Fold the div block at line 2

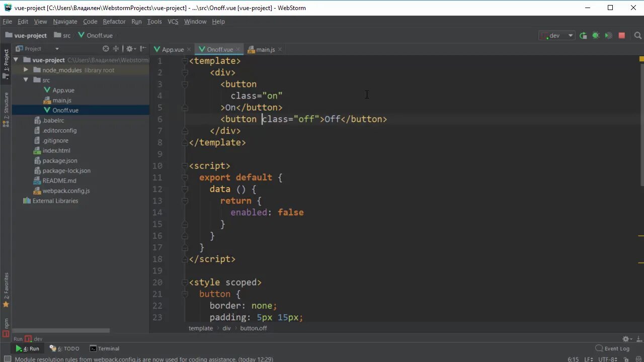pos(185,72)
